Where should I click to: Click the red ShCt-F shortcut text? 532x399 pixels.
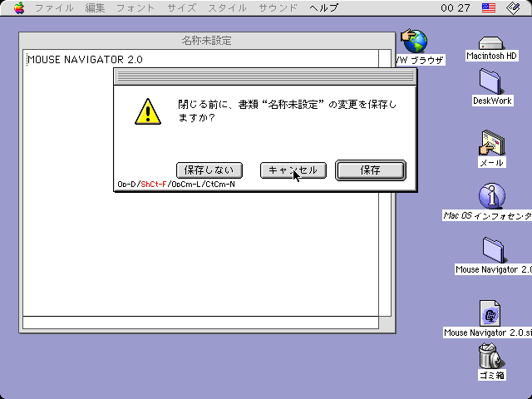(x=153, y=185)
